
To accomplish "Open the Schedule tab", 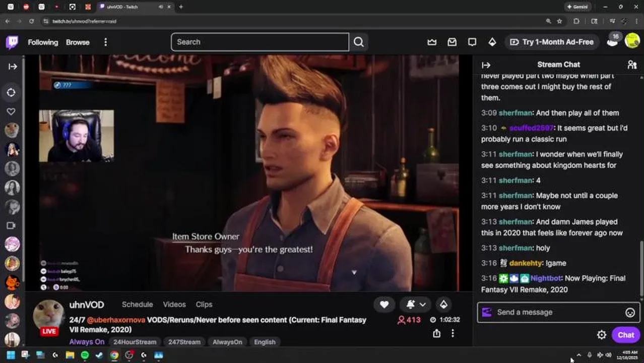I will tap(137, 305).
